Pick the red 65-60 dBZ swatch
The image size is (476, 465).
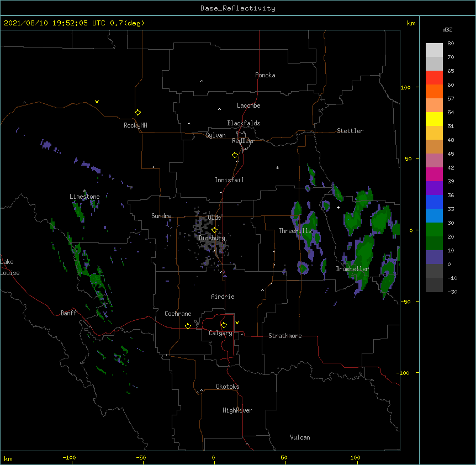pos(434,78)
